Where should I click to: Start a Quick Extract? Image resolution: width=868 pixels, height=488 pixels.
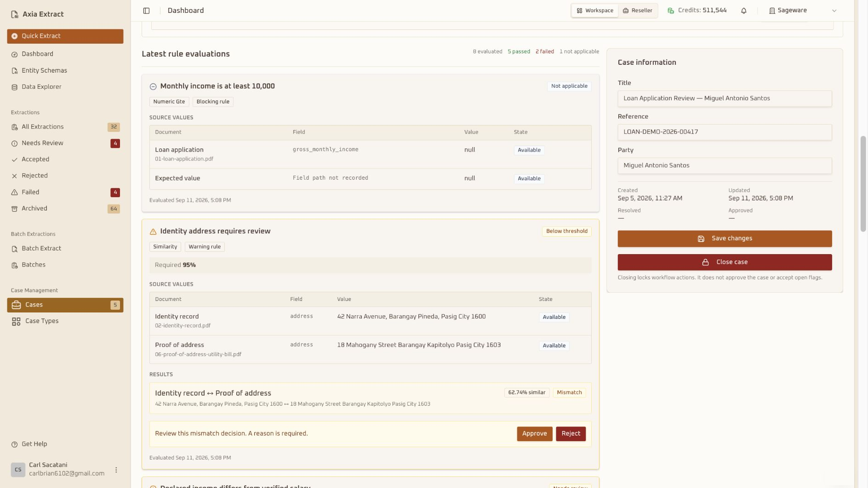coord(65,36)
